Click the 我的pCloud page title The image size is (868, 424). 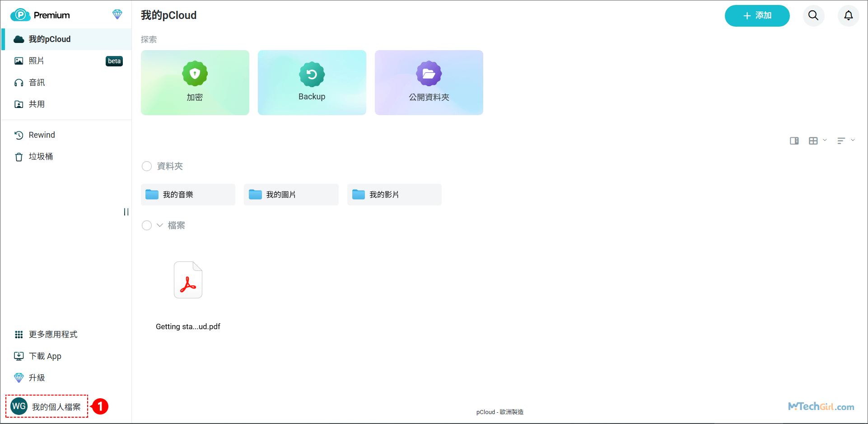[x=169, y=15]
